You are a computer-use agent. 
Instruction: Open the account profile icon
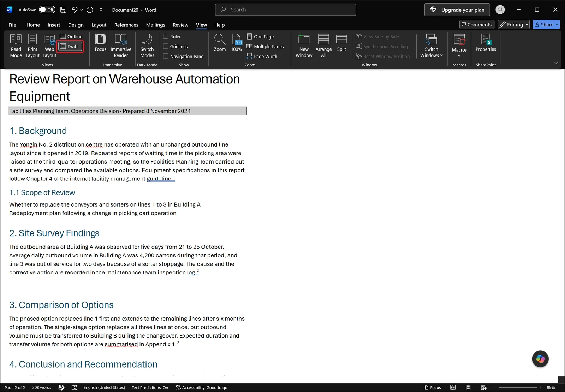coord(500,10)
